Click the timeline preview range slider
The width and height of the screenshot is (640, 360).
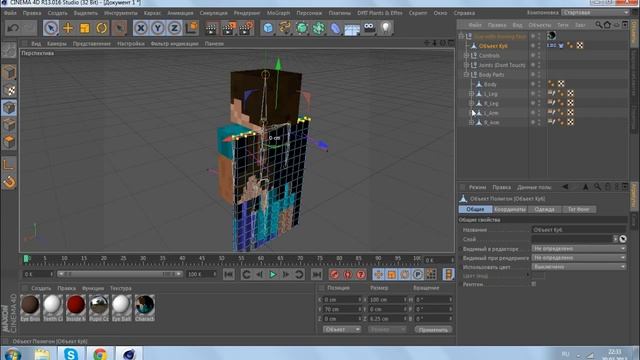[x=120, y=274]
